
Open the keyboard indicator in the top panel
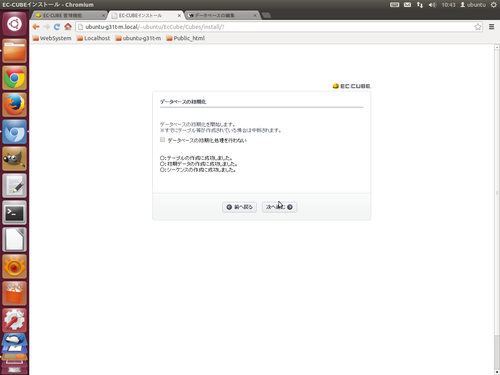(395, 5)
